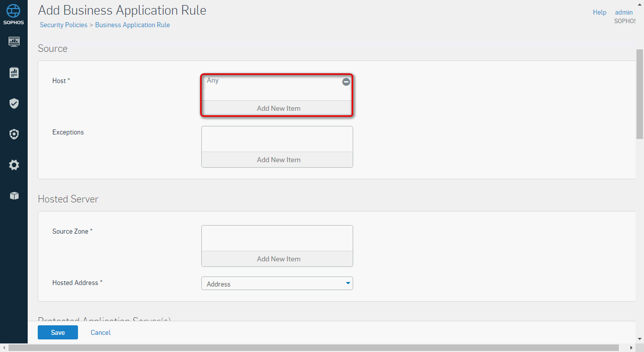
Task: Cancel adding the rule
Action: point(101,332)
